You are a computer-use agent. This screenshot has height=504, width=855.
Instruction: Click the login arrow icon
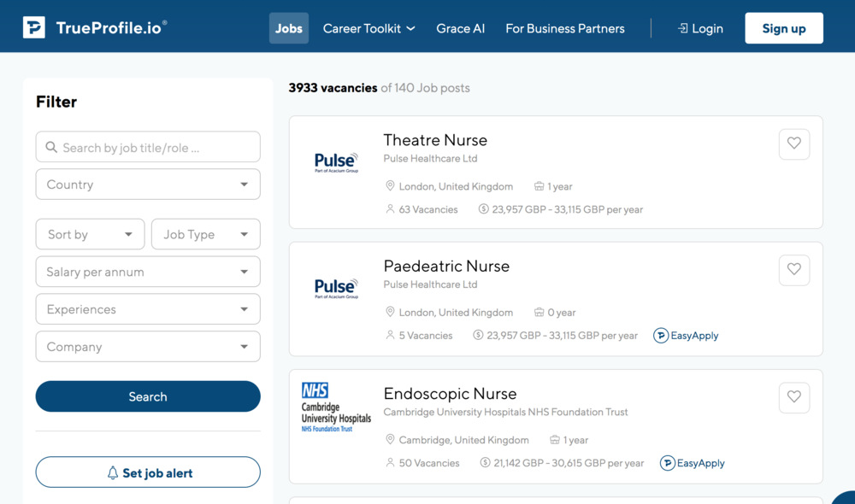682,28
